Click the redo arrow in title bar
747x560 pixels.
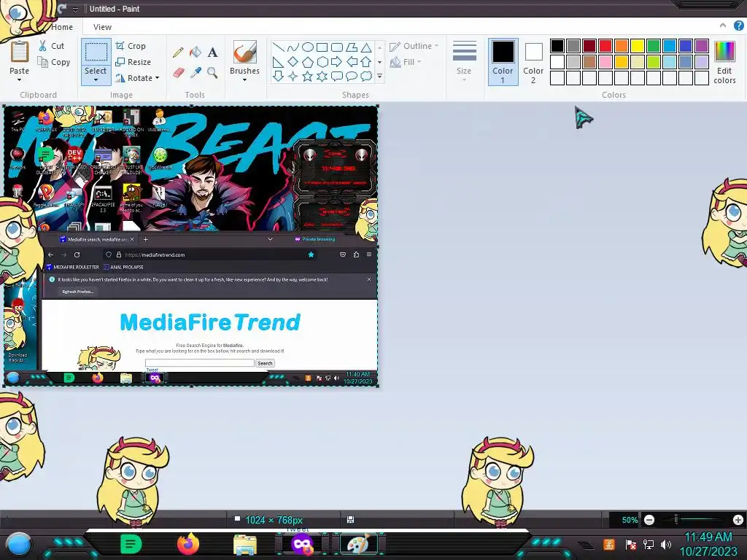[61, 9]
